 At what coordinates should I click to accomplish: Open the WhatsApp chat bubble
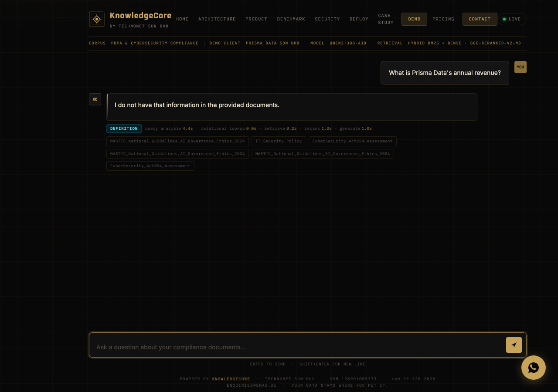(x=534, y=368)
